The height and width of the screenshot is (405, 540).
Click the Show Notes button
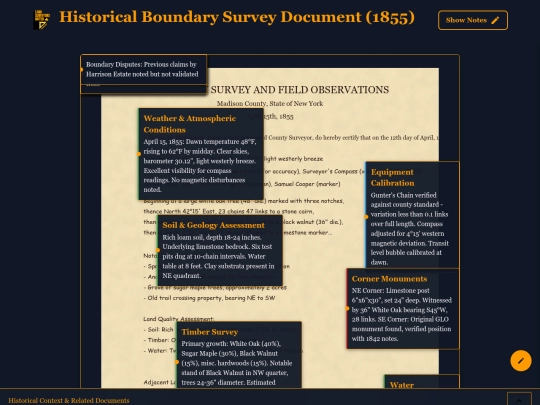(x=472, y=20)
